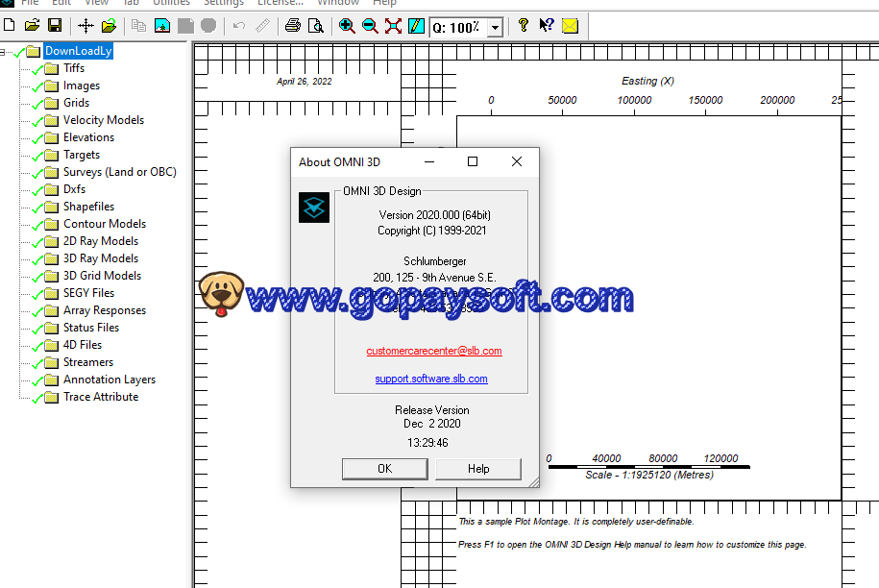This screenshot has width=879, height=588.
Task: Open the Utilities menu
Action: click(x=172, y=3)
